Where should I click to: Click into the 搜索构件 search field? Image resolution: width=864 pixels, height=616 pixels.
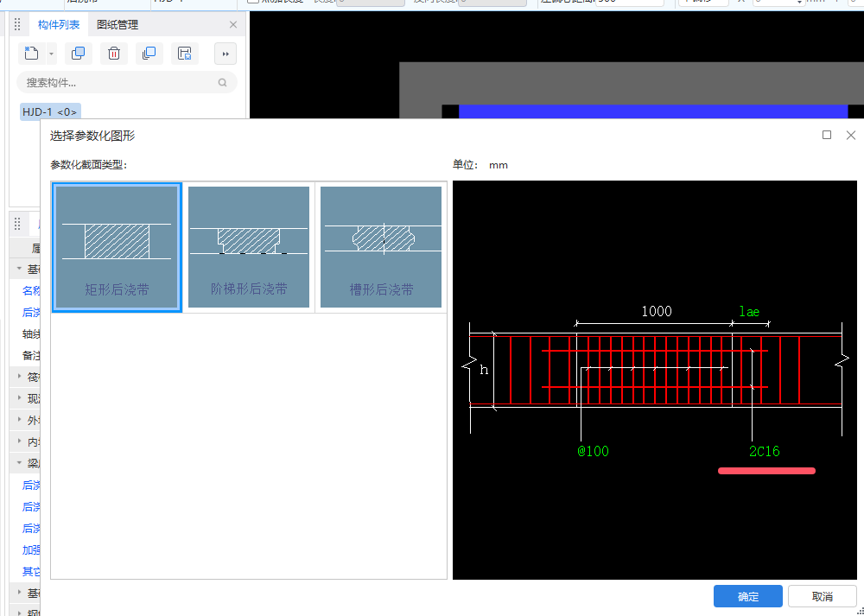pyautogui.click(x=127, y=83)
